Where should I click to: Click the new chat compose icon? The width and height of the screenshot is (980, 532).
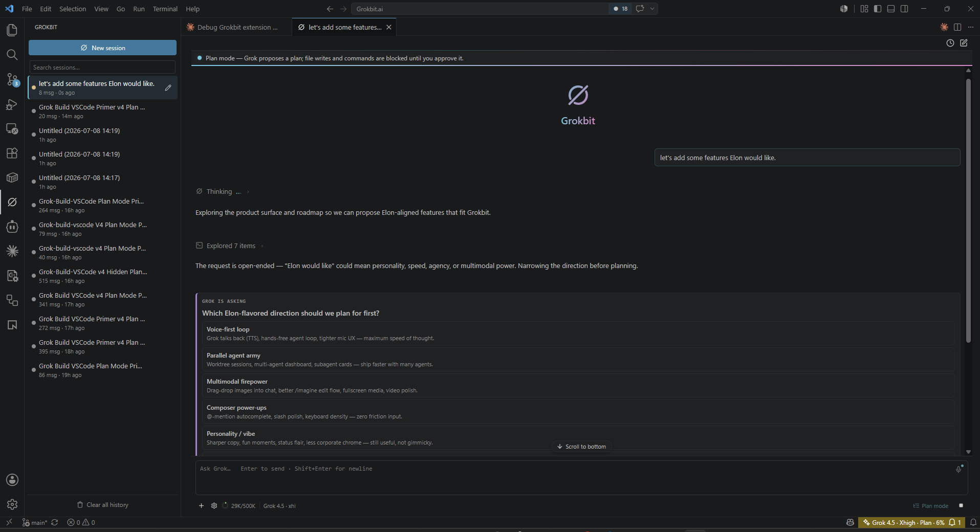click(964, 43)
